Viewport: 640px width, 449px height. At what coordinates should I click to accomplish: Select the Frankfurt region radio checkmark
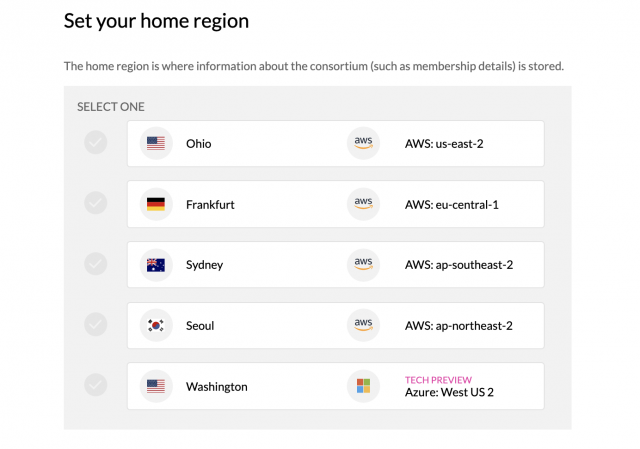pyautogui.click(x=96, y=203)
